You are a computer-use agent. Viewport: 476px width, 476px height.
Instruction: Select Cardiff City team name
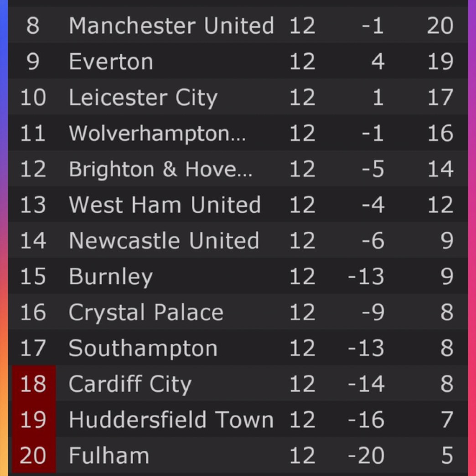pos(129,384)
